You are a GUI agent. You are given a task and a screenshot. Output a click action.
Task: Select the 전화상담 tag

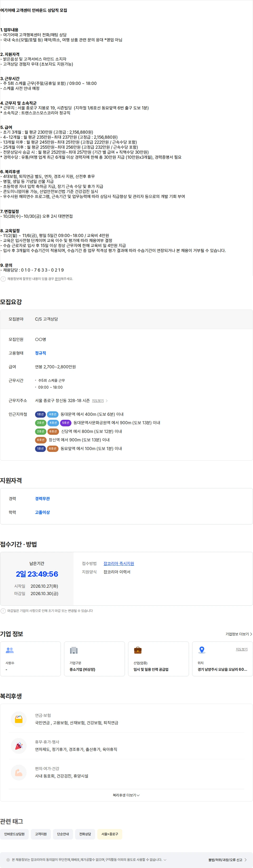click(85, 834)
